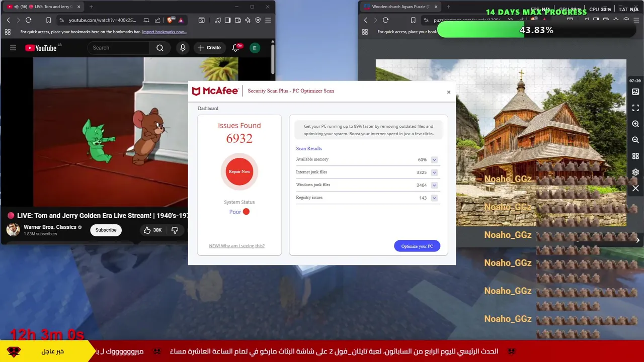Image resolution: width=644 pixels, height=362 pixels.
Task: Switch to the Tom and Jerry YouTube tab
Action: click(x=44, y=7)
